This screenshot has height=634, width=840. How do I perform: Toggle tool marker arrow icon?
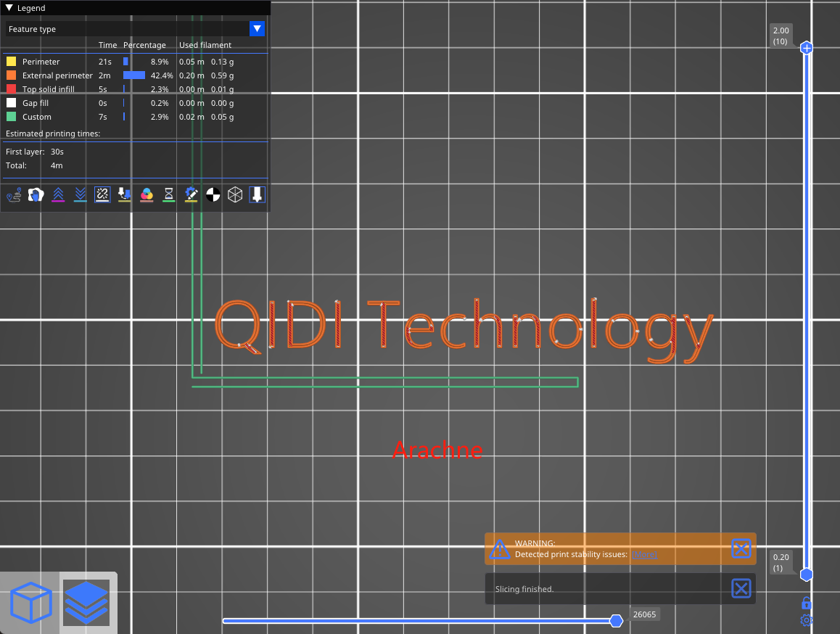point(257,194)
